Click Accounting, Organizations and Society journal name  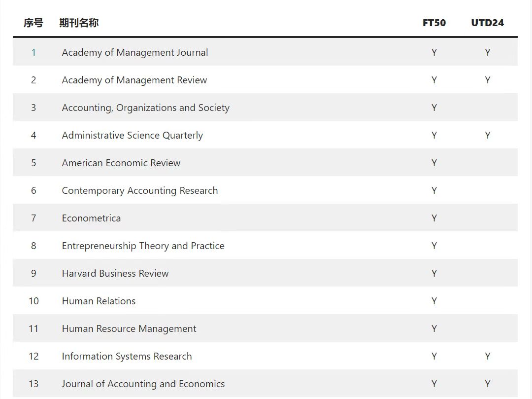click(x=145, y=108)
